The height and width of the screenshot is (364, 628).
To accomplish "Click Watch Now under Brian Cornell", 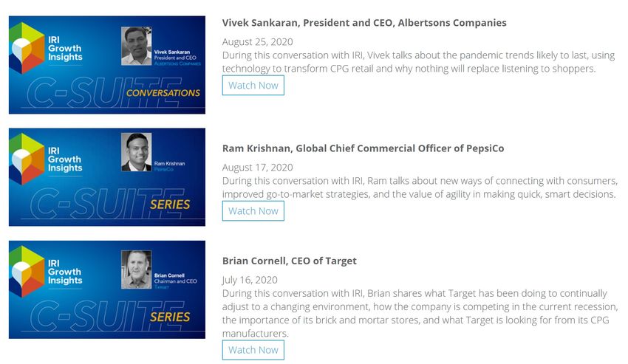I will click(253, 350).
